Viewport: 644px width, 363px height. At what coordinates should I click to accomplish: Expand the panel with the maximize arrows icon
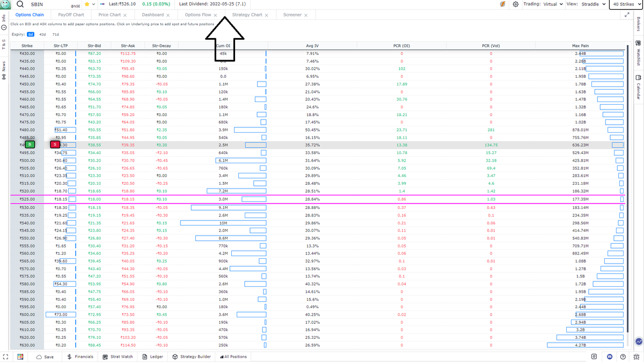626,15
